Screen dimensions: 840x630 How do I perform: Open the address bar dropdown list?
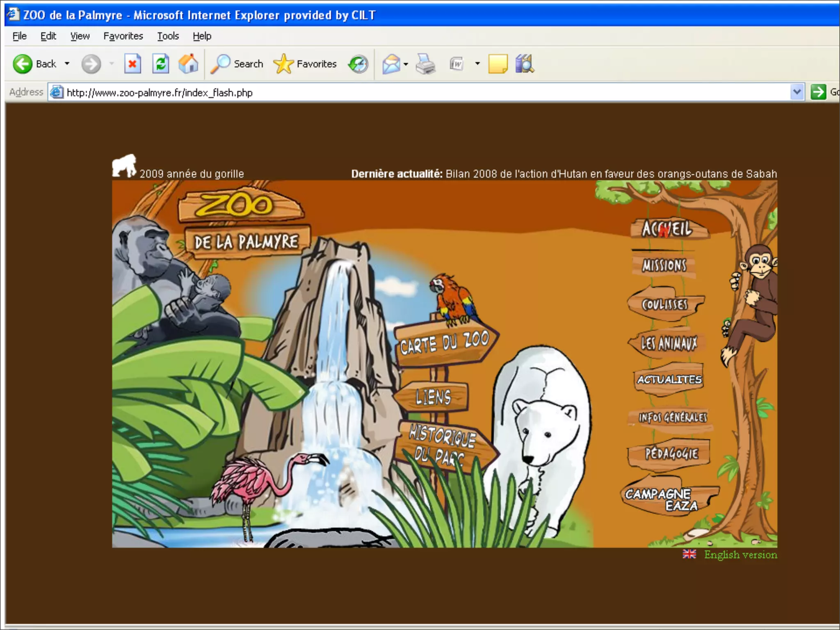pos(797,92)
